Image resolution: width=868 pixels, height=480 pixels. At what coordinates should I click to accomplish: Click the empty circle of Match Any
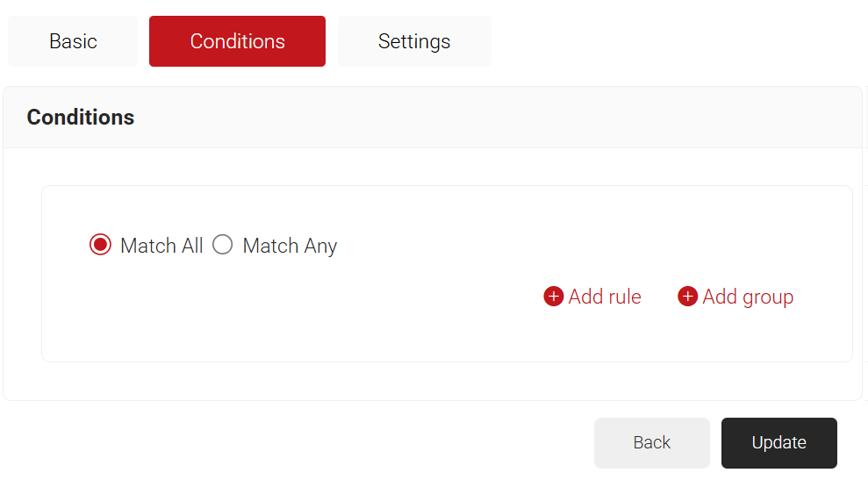click(223, 245)
